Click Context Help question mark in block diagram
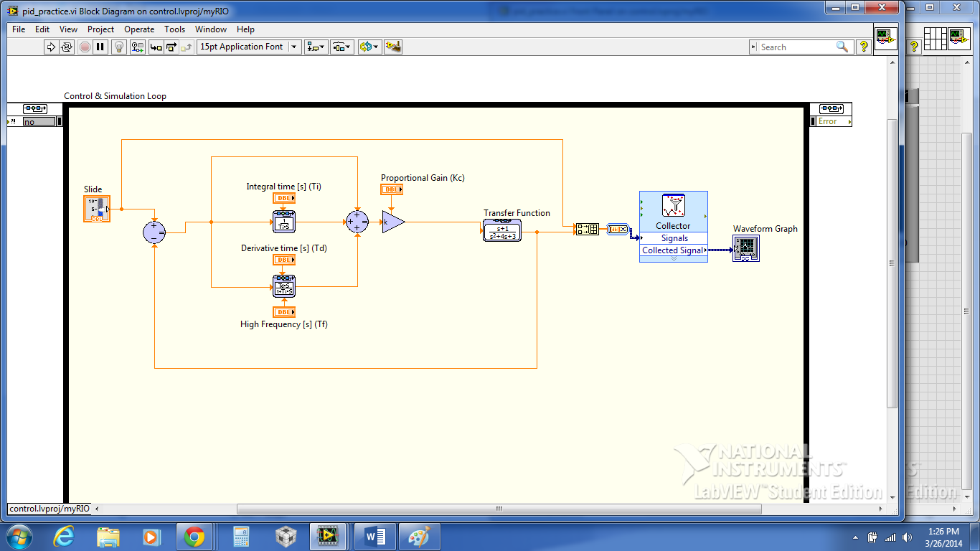Image resolution: width=980 pixels, height=551 pixels. click(863, 47)
